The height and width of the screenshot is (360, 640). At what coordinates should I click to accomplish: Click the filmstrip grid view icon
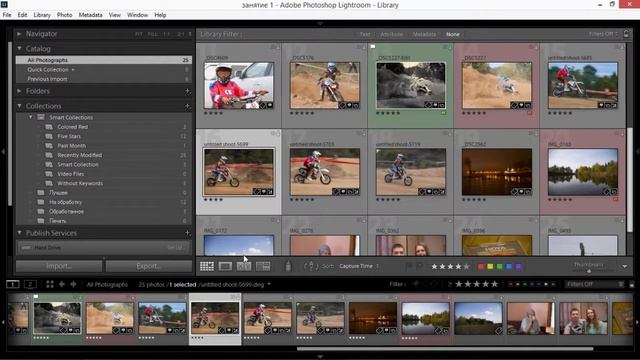pos(50,284)
